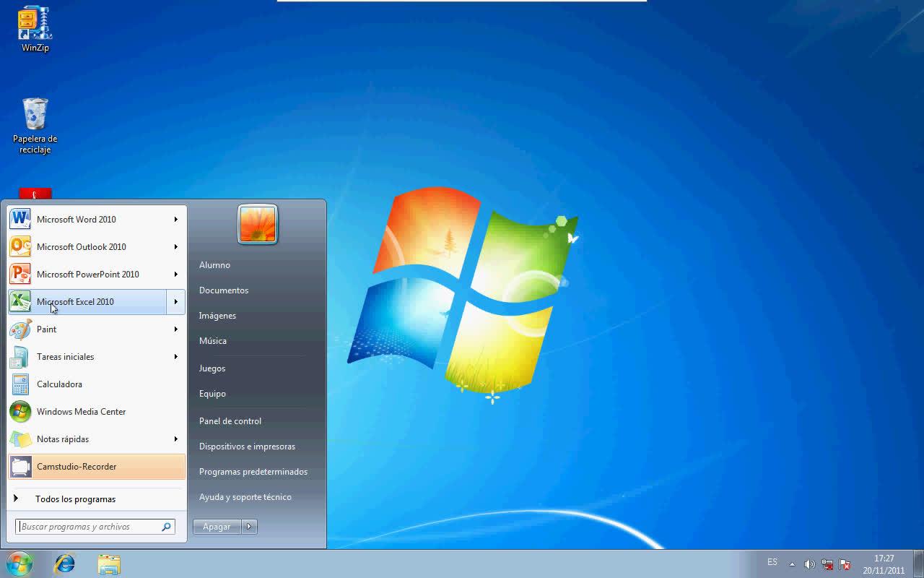Click the Microsoft Word 2010 icon

click(x=20, y=219)
